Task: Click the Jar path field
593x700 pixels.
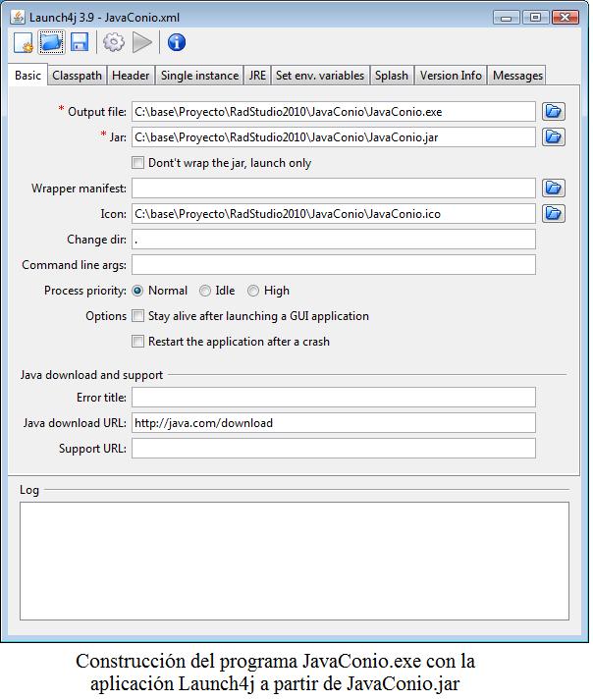Action: [334, 137]
